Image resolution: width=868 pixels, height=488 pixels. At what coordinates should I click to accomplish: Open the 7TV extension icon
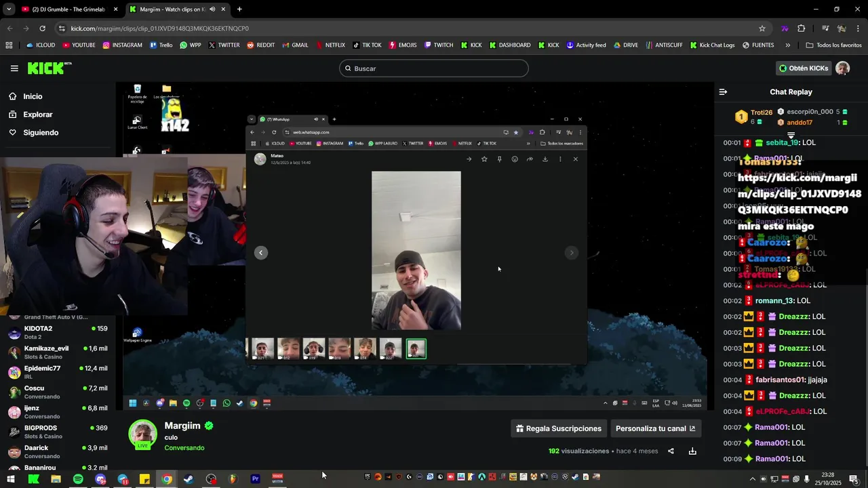coord(785,28)
